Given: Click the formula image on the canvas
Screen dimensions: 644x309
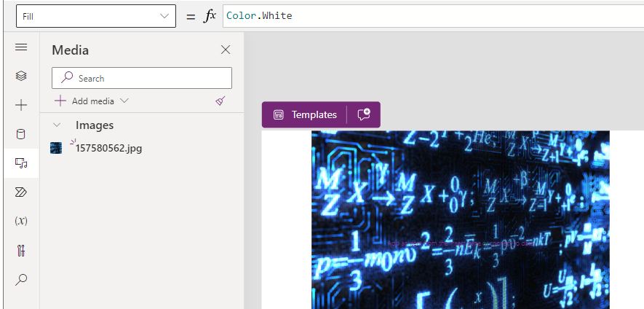Looking at the screenshot, I should 461,219.
